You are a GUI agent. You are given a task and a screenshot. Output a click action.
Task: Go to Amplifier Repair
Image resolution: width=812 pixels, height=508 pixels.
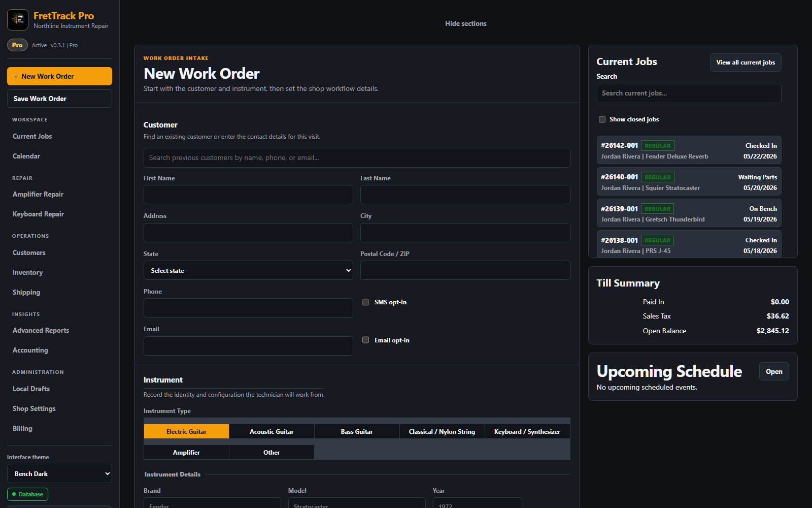coord(38,194)
